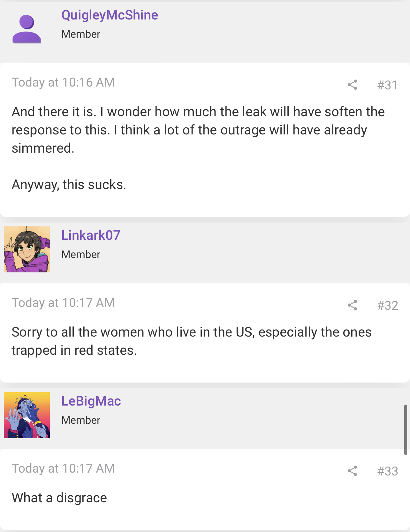Screen dimensions: 410x532
Task: Click the Member label under Linkark07
Action: tap(81, 255)
